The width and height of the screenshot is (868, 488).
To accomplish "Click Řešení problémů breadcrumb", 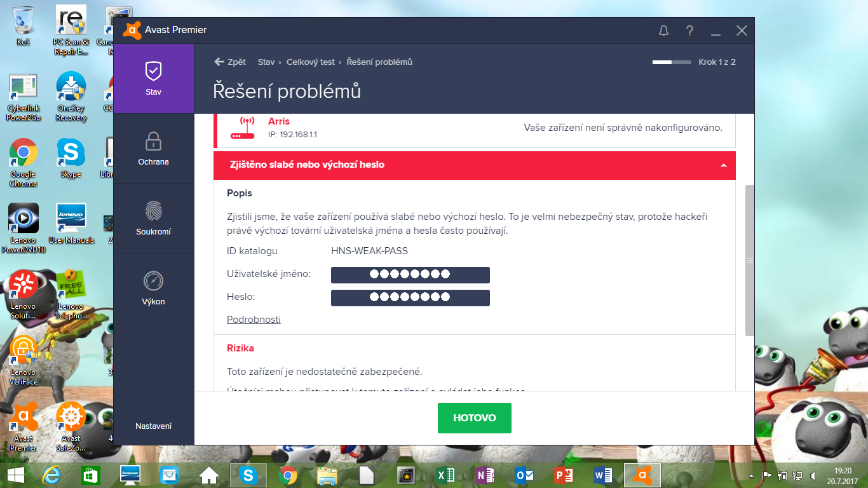I will 379,62.
